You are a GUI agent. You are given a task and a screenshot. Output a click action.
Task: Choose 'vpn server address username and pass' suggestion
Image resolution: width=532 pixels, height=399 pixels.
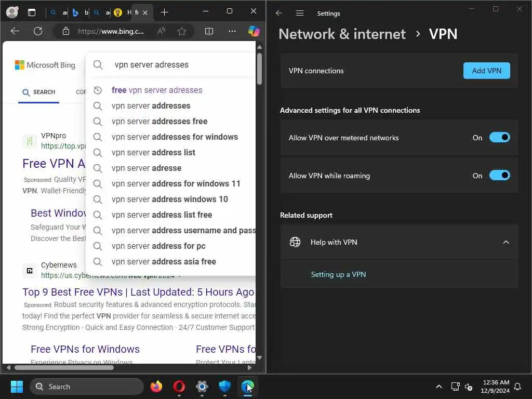[x=183, y=230]
